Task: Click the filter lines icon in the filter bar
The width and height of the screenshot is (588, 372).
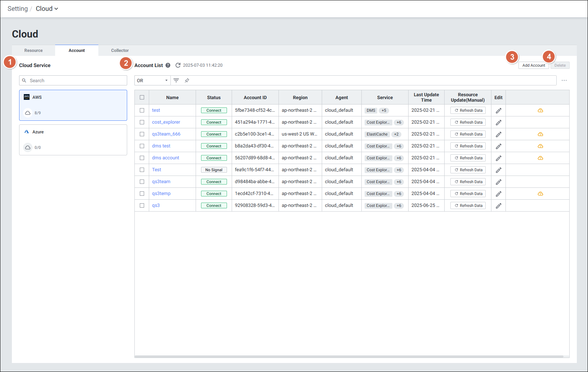Action: pos(176,80)
